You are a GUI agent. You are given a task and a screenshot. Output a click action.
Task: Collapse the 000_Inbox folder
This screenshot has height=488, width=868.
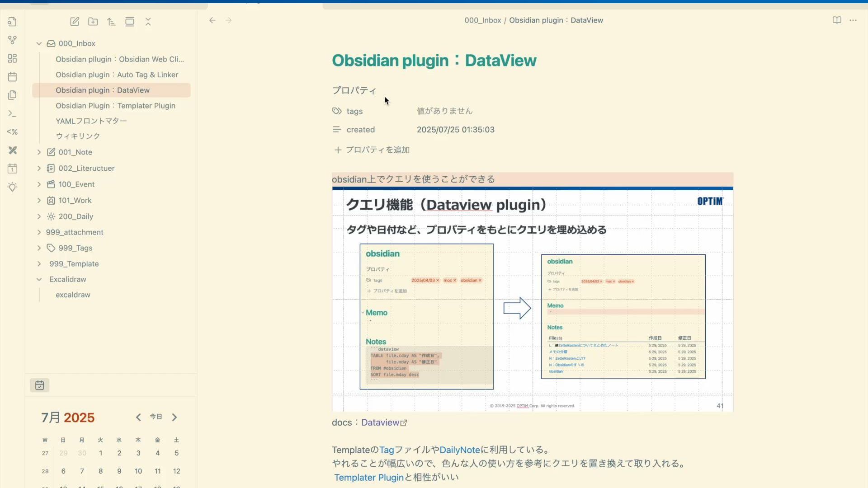[x=39, y=44]
